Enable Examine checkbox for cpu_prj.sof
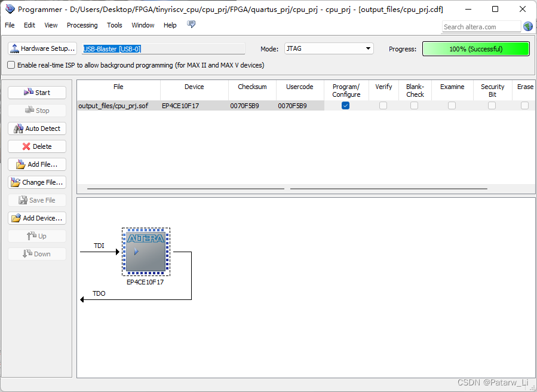537x392 pixels. coord(452,106)
